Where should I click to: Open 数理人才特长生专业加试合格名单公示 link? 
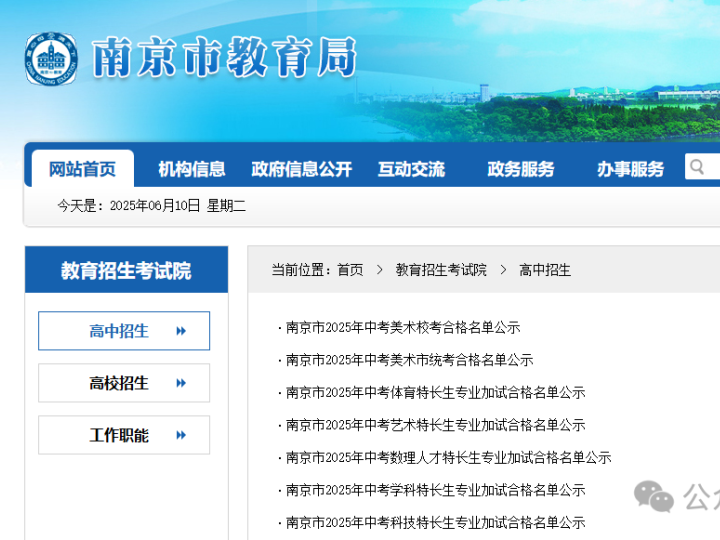click(448, 458)
